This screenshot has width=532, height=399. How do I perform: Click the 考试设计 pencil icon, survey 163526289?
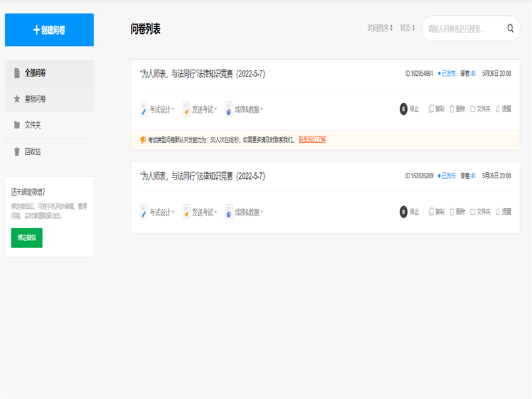point(144,212)
